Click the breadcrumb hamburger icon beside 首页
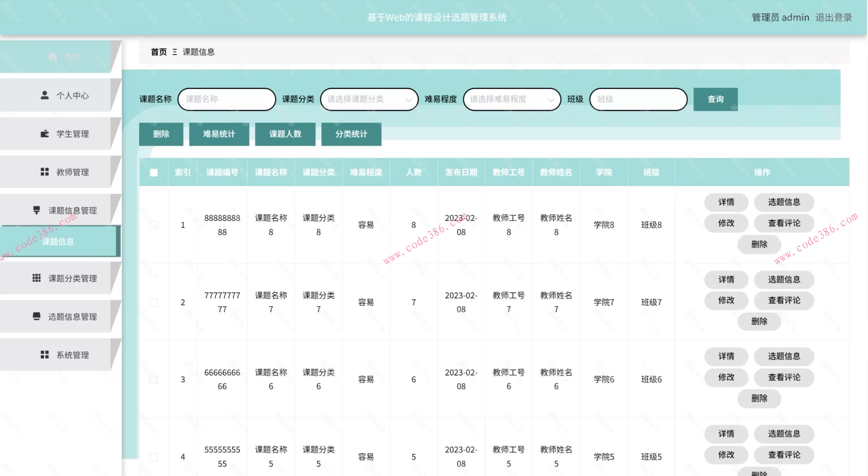The image size is (868, 476). click(175, 52)
